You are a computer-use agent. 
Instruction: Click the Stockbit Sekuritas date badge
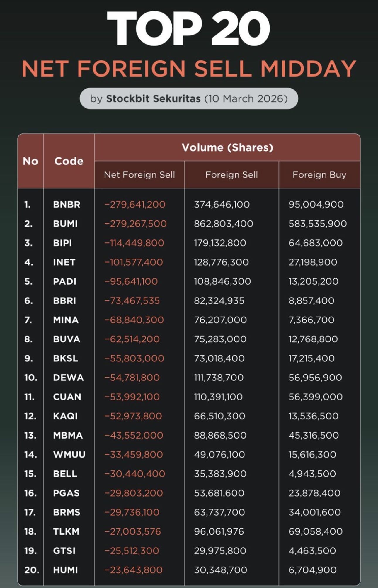pyautogui.click(x=189, y=98)
